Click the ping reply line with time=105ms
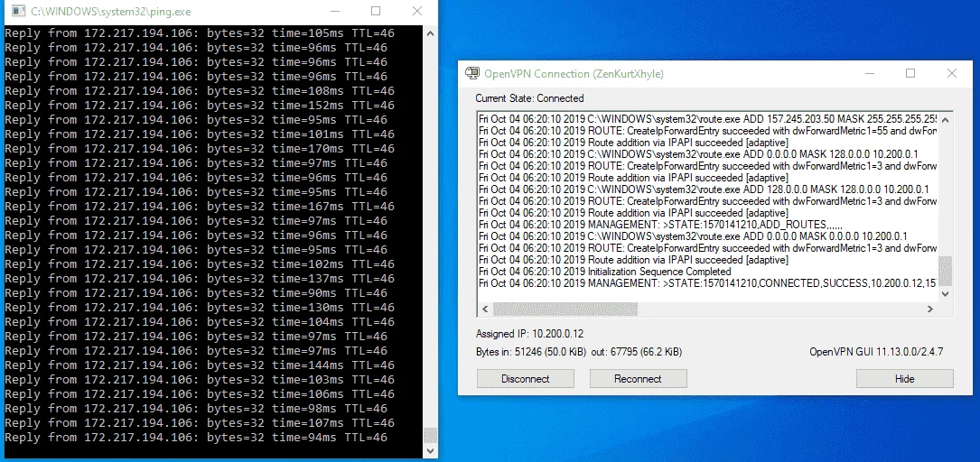Screen dimensions: 980x462 [x=200, y=33]
